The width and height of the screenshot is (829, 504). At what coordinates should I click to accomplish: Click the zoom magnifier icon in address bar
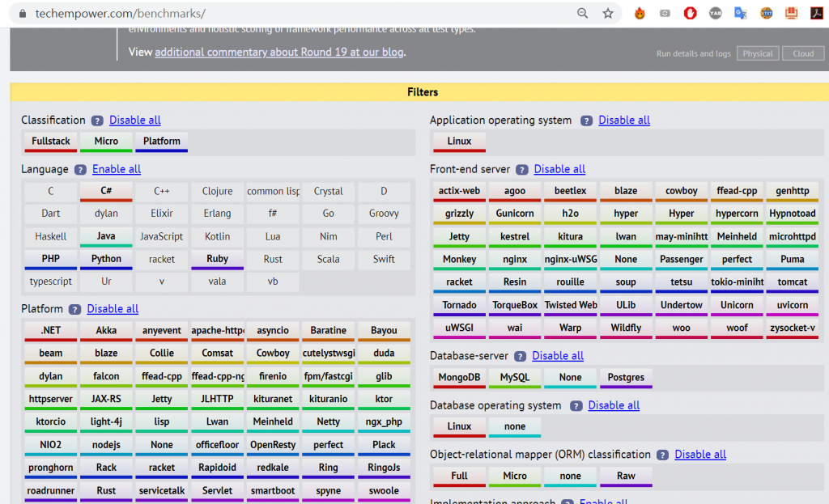point(582,13)
